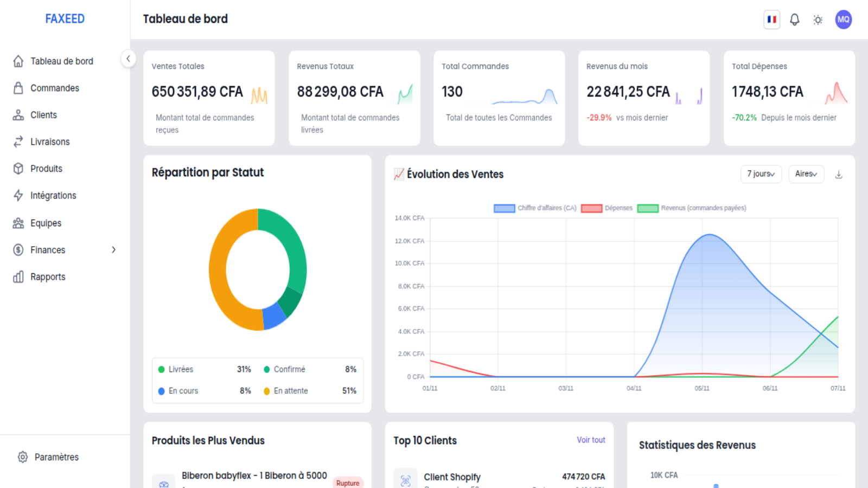
Task: Collapse the sidebar with chevron button
Action: [128, 59]
